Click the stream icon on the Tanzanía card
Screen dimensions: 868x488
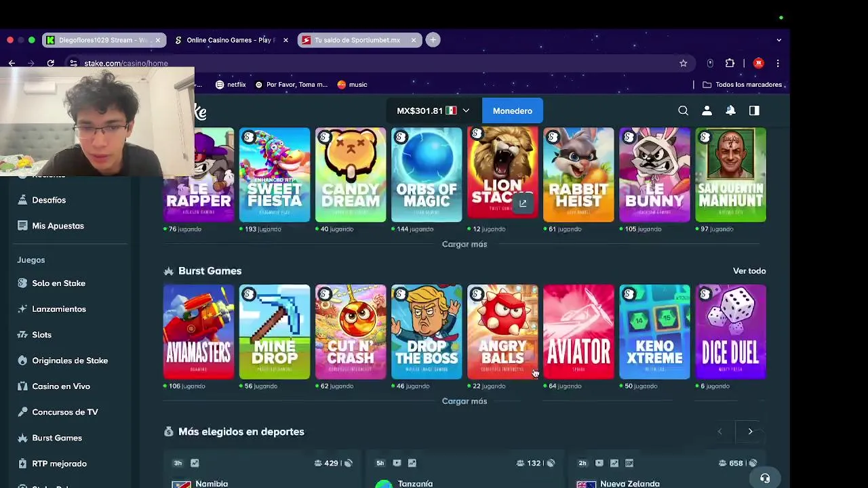pos(397,463)
